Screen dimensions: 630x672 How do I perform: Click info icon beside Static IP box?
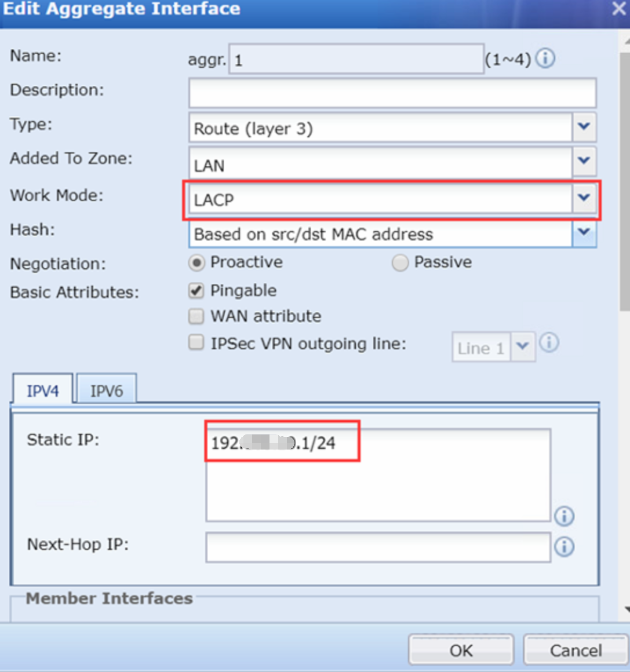[564, 516]
